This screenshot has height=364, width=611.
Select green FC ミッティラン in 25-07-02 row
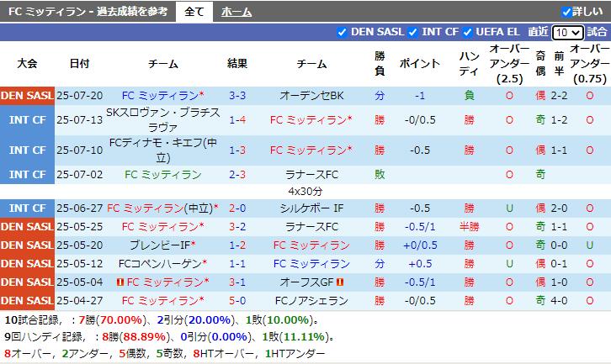pyautogui.click(x=163, y=174)
